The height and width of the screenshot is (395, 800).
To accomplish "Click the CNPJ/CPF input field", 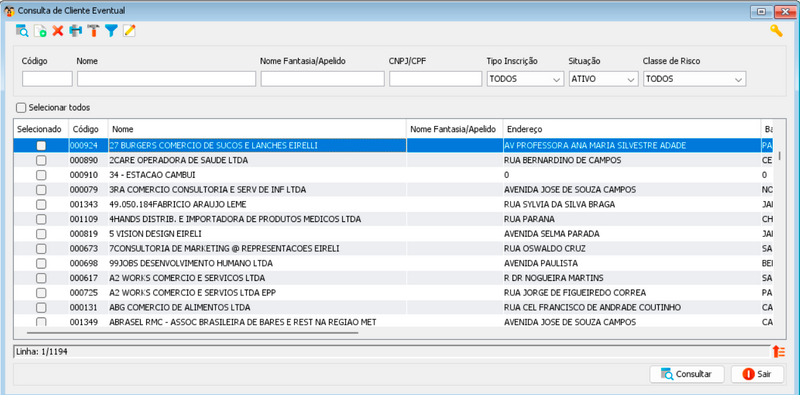I will pos(436,79).
